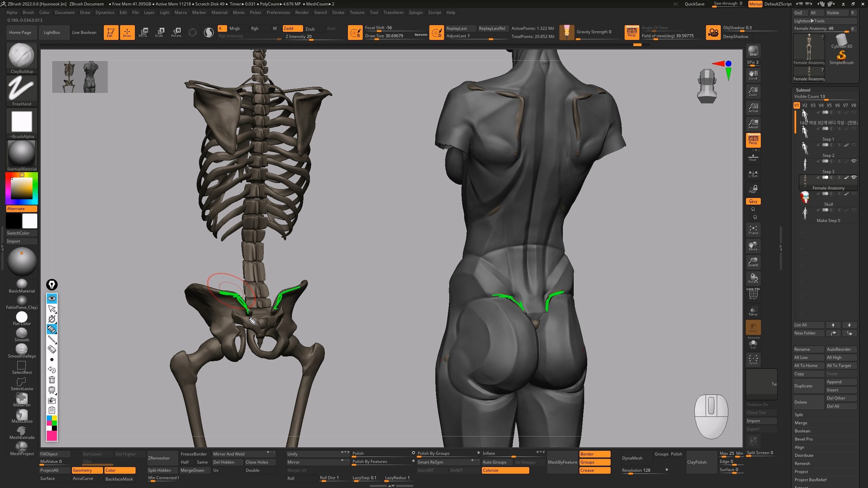Viewport: 868px width, 488px height.
Task: Collapse the Subtool palette header
Action: pos(803,90)
